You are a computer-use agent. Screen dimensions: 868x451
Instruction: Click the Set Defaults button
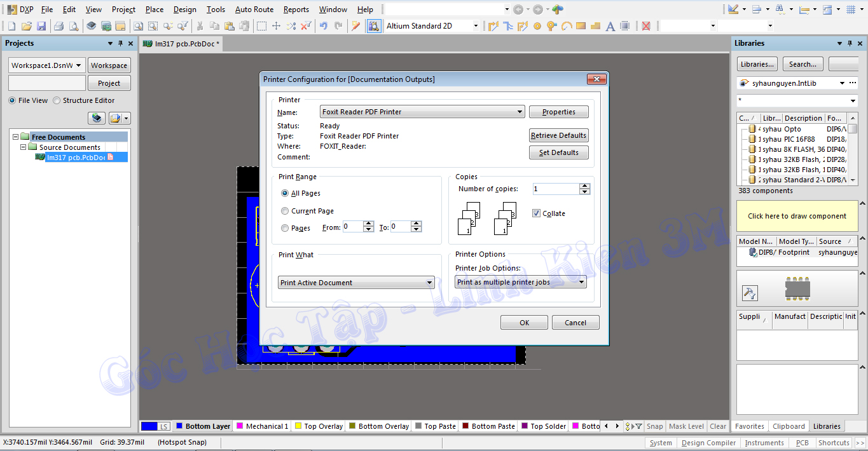coord(559,152)
